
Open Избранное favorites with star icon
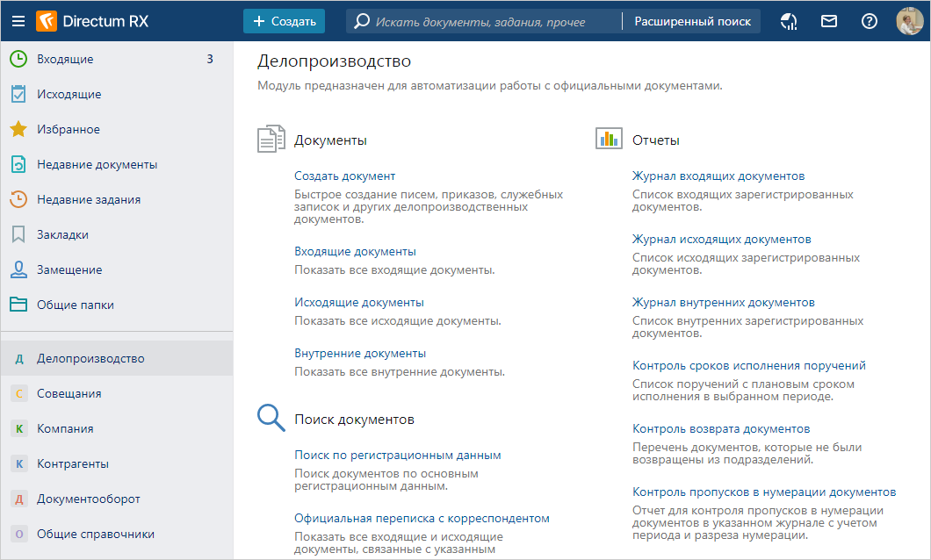pyautogui.click(x=69, y=130)
